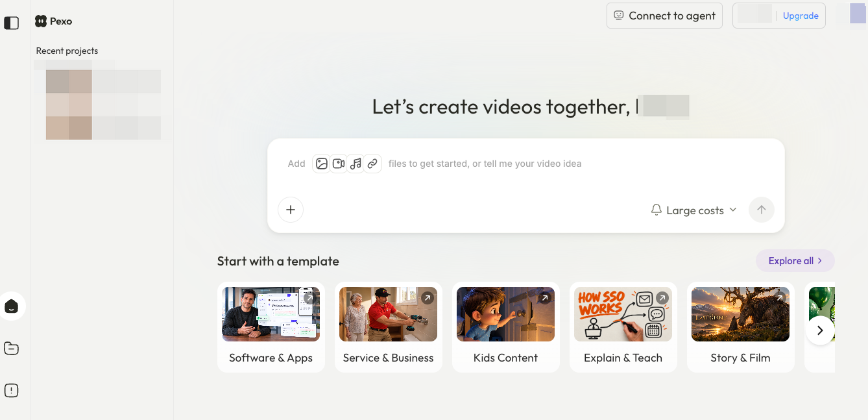Show the next templates with the right arrow
This screenshot has height=420, width=868.
tap(820, 330)
